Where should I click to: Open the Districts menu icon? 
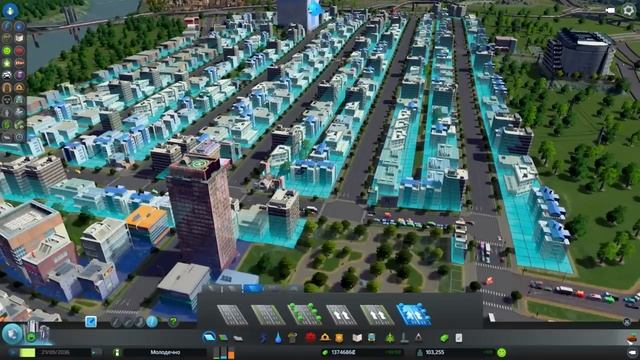click(238, 338)
